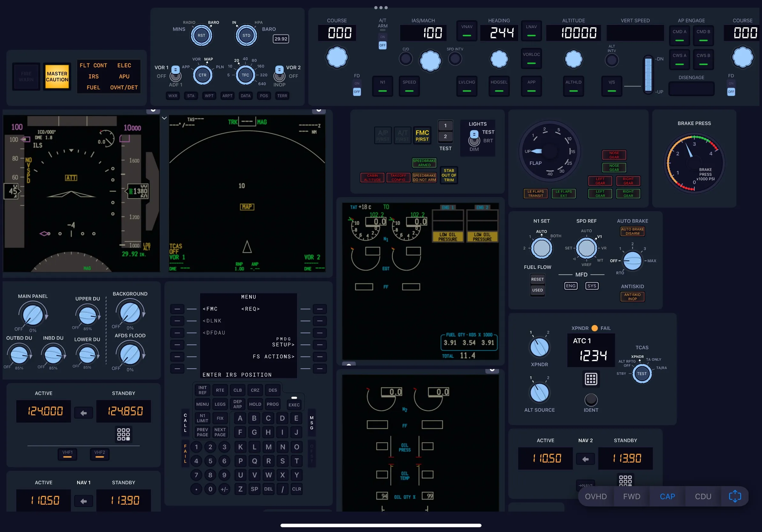Click the FIRE WARN light
Viewport: 762px width, 532px height.
26,77
